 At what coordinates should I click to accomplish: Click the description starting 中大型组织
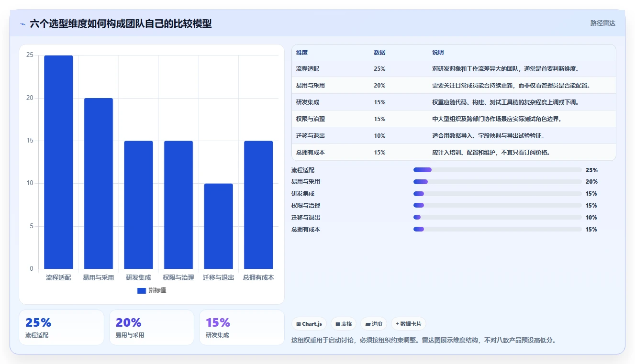[497, 119]
